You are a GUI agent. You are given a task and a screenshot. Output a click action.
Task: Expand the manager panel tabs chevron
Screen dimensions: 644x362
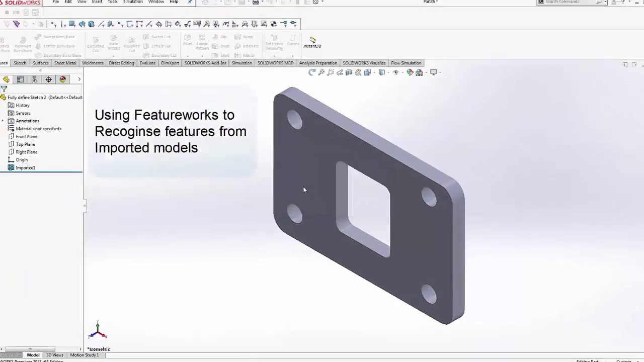point(79,79)
